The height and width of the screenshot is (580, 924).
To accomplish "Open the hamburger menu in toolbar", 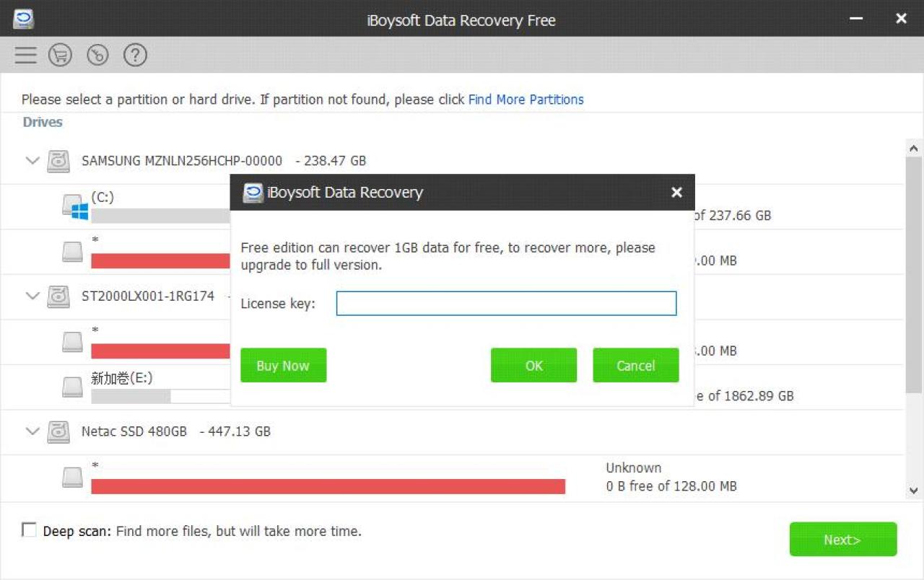I will click(x=25, y=55).
